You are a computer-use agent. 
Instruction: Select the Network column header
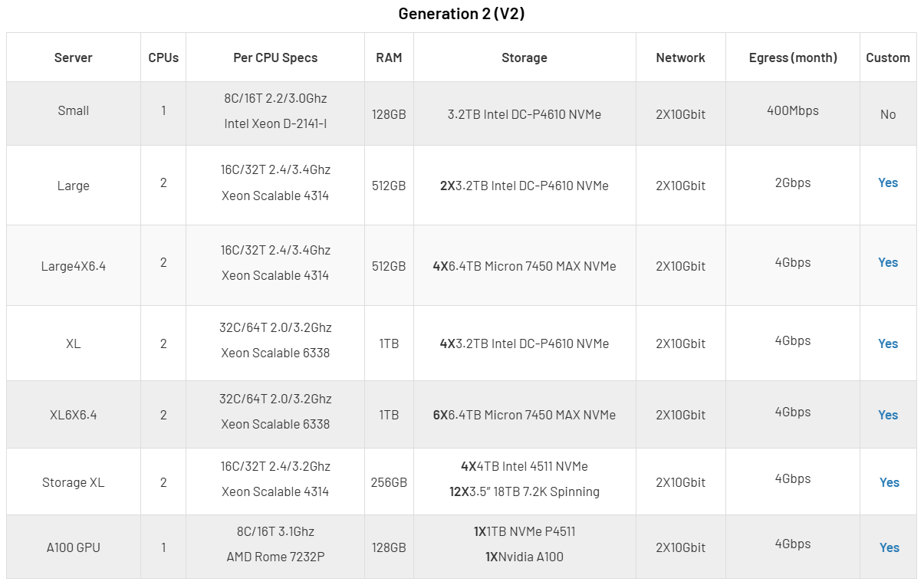pyautogui.click(x=680, y=58)
